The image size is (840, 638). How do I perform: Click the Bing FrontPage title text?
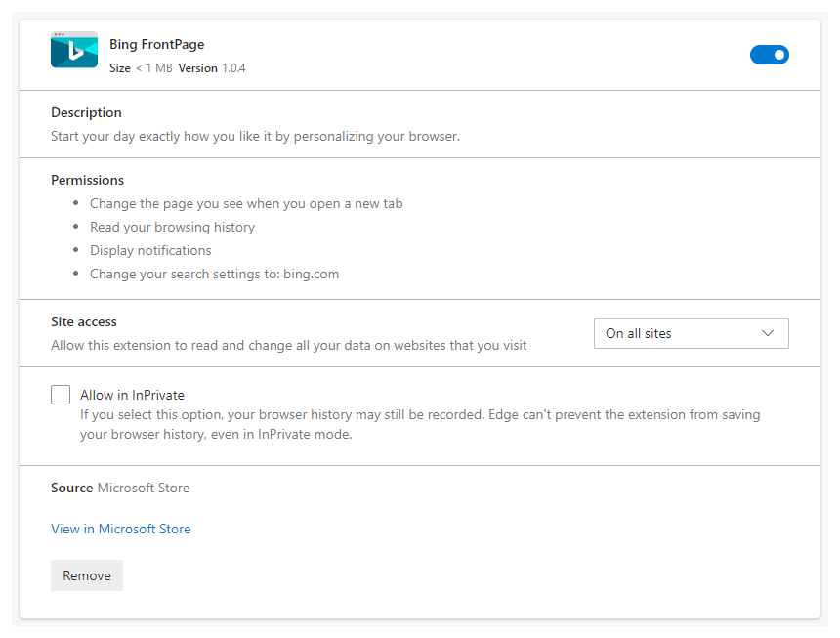click(157, 44)
